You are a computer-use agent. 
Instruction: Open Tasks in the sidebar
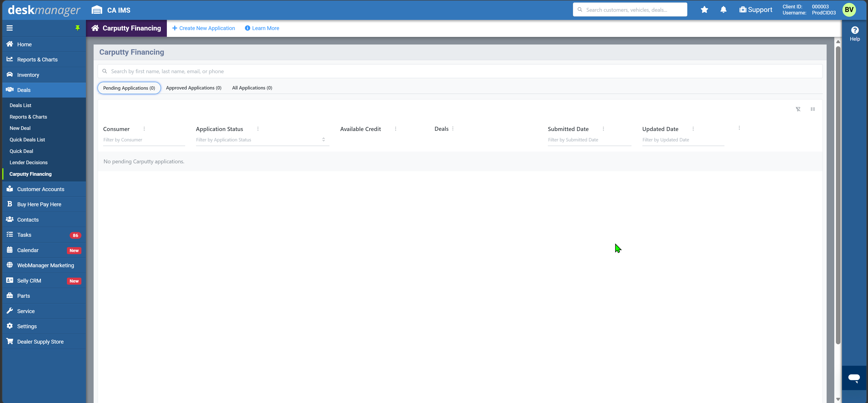point(44,235)
